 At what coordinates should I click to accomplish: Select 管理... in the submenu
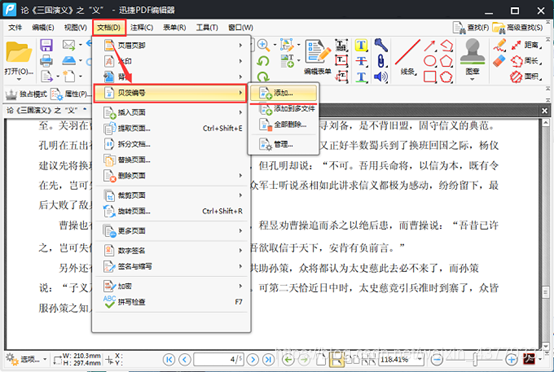(x=284, y=144)
